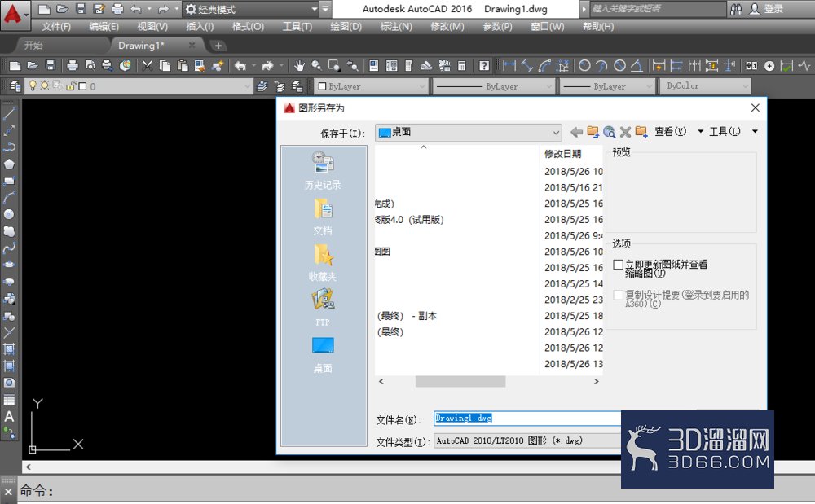Click the Cut scissors icon
This screenshot has width=815, height=504.
point(148,66)
